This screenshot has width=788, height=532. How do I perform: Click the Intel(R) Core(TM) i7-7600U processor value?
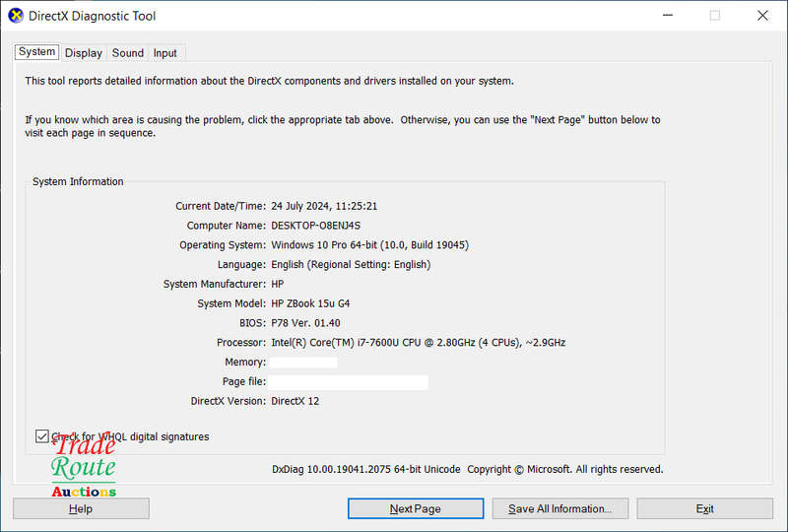click(x=418, y=343)
